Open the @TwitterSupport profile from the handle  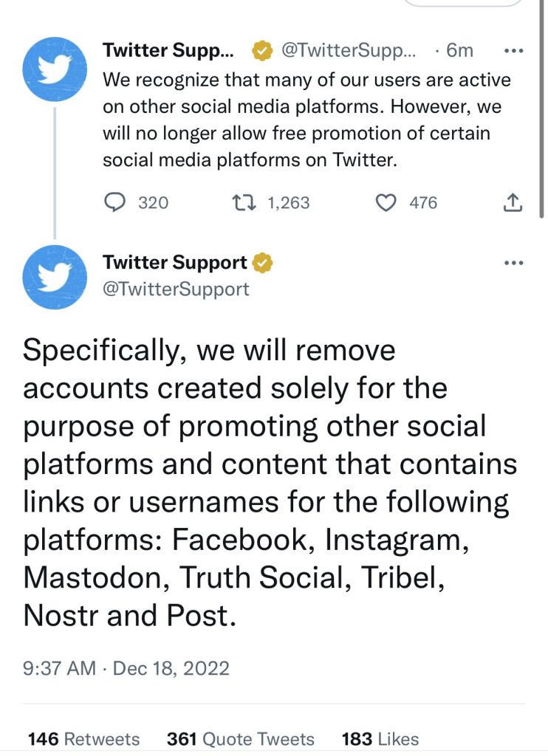(x=177, y=289)
